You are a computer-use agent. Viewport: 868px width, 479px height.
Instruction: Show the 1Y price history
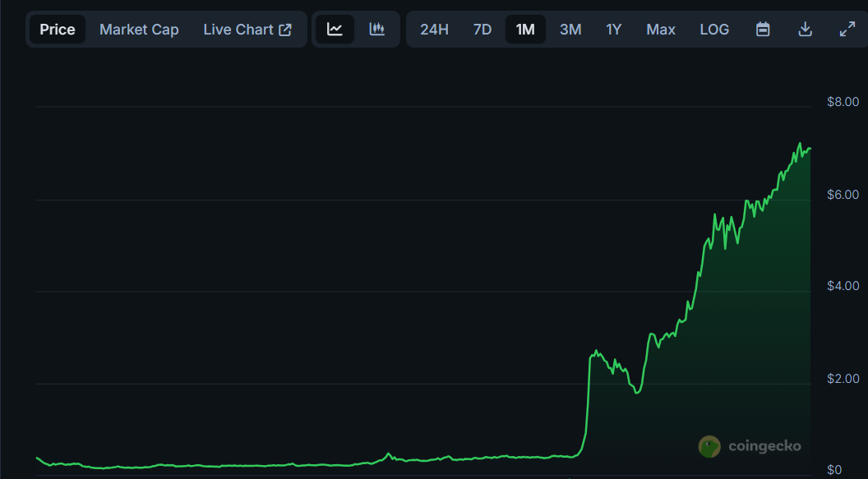pos(614,30)
